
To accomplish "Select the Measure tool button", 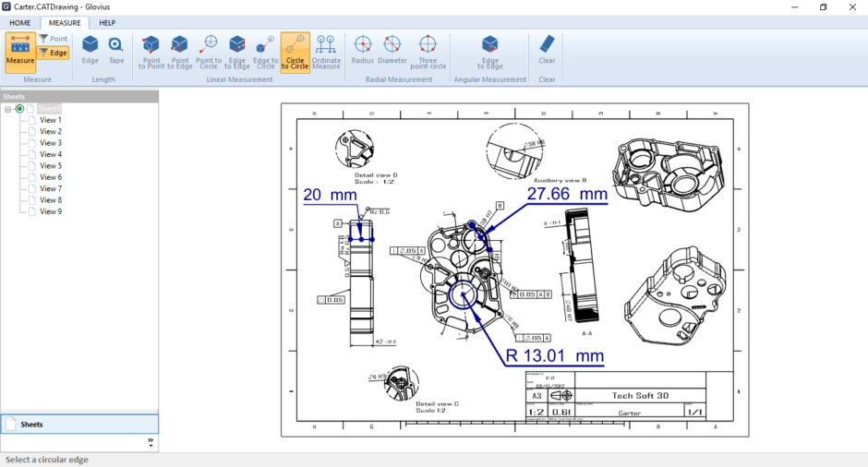I will (x=20, y=52).
